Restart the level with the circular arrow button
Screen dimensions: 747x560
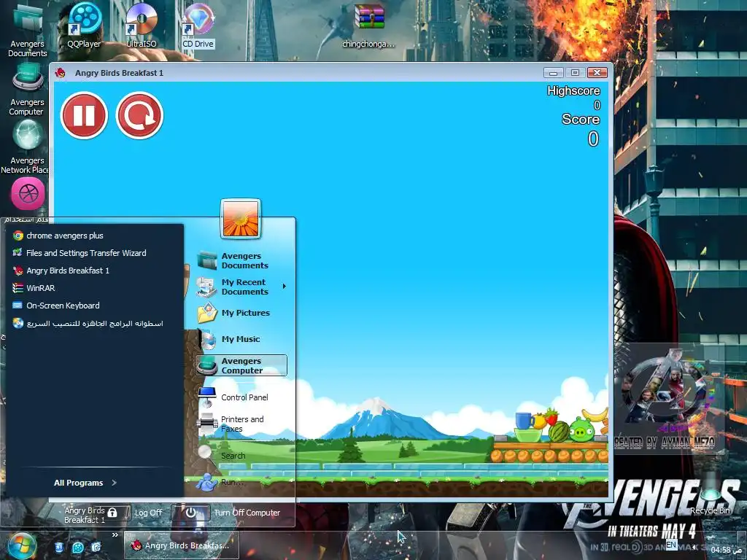pyautogui.click(x=139, y=115)
